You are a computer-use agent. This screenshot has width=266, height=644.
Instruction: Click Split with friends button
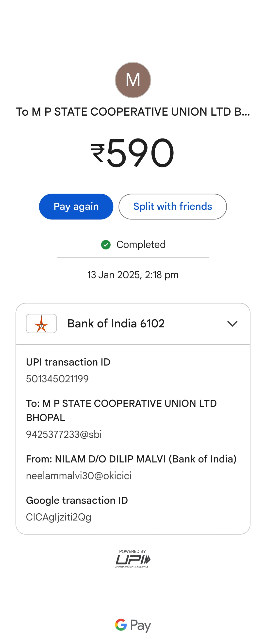pos(173,206)
